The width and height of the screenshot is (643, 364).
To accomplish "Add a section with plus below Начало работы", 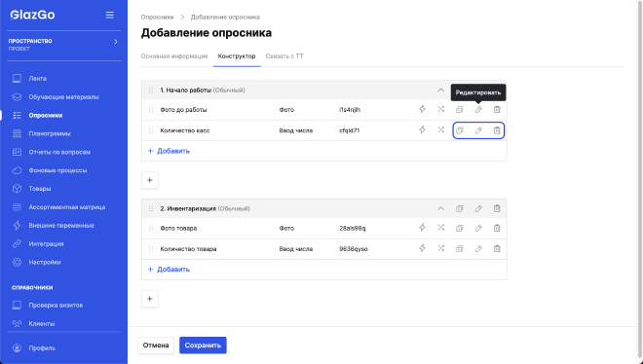I will click(x=150, y=180).
